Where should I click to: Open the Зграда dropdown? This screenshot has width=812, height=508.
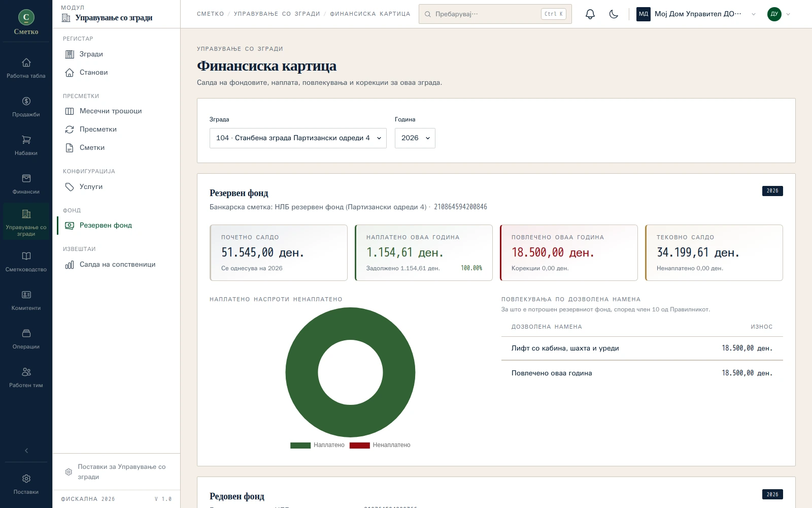coord(298,138)
